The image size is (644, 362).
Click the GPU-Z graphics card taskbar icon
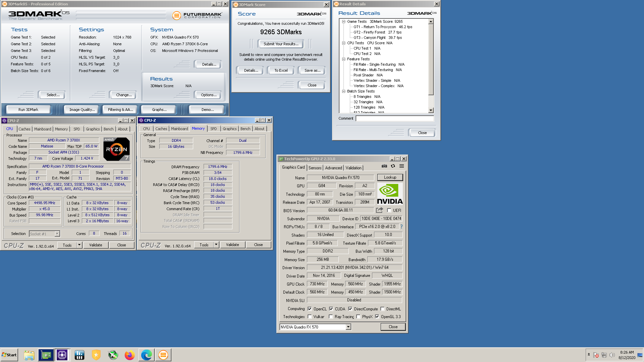[x=46, y=355]
